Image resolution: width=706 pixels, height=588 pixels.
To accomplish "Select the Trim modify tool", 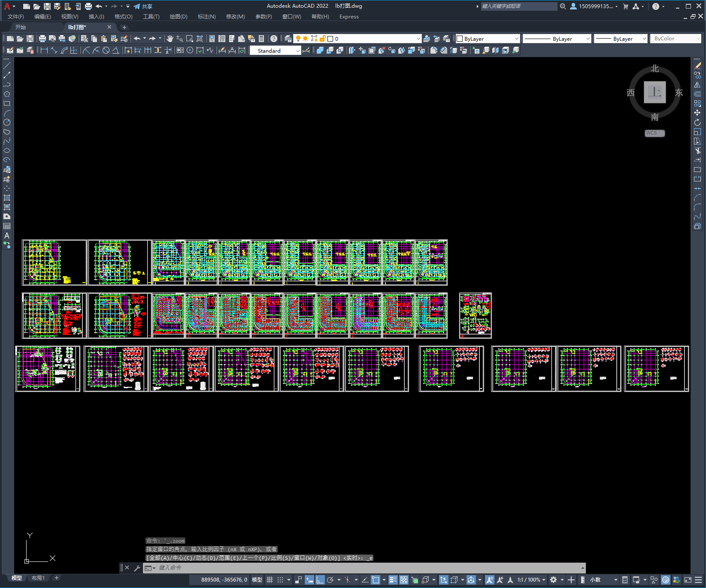I will pyautogui.click(x=697, y=151).
